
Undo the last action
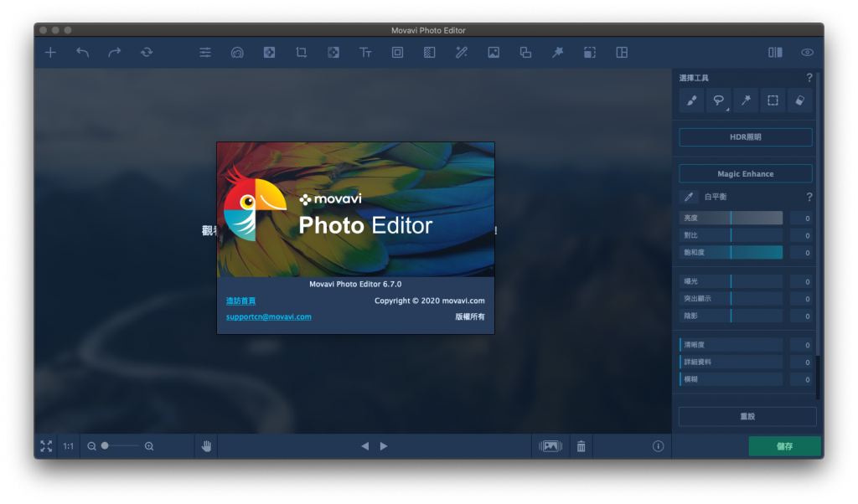click(83, 53)
